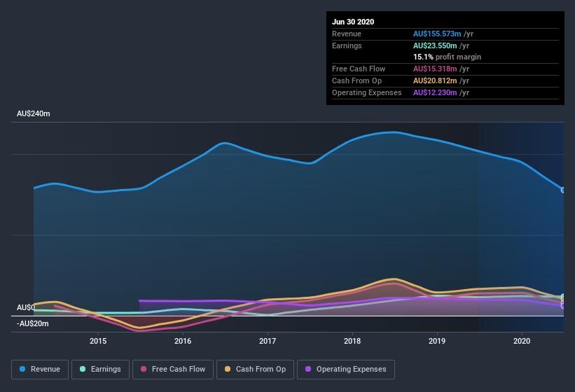Click the AU$12.230m operating expenses value

point(435,92)
